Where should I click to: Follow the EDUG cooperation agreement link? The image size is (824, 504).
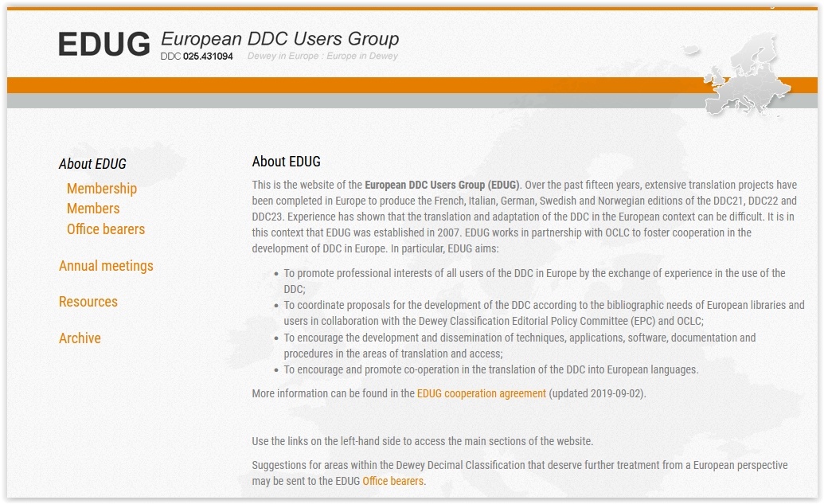[482, 393]
